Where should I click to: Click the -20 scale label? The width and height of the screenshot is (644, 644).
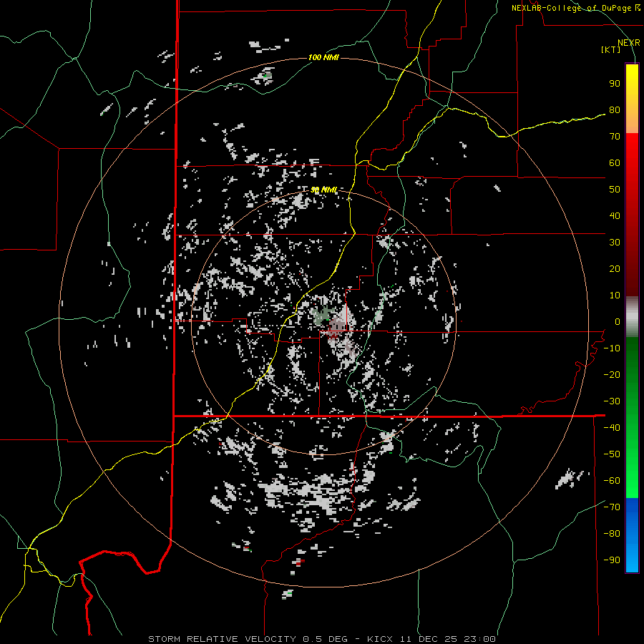[x=612, y=374]
